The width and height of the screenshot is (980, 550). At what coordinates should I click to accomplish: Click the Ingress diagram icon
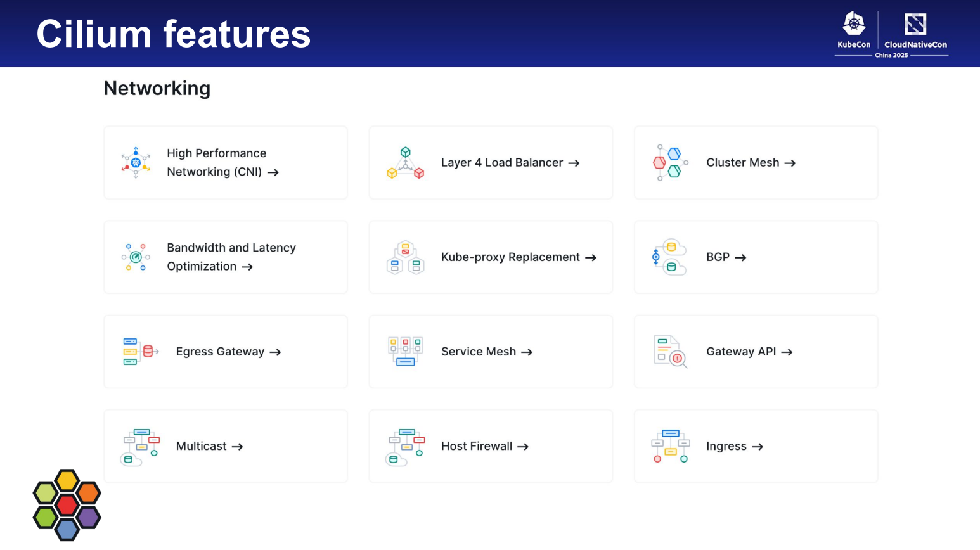(671, 446)
